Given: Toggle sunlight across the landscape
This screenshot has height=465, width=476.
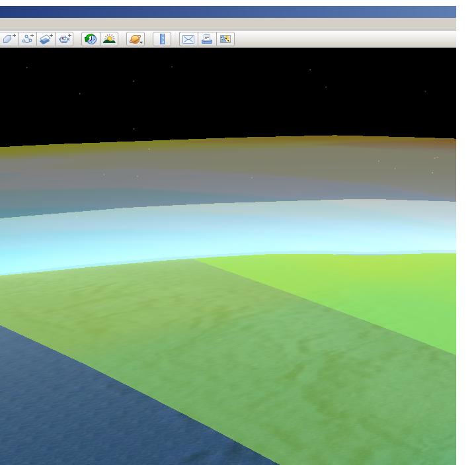Looking at the screenshot, I should [x=109, y=39].
